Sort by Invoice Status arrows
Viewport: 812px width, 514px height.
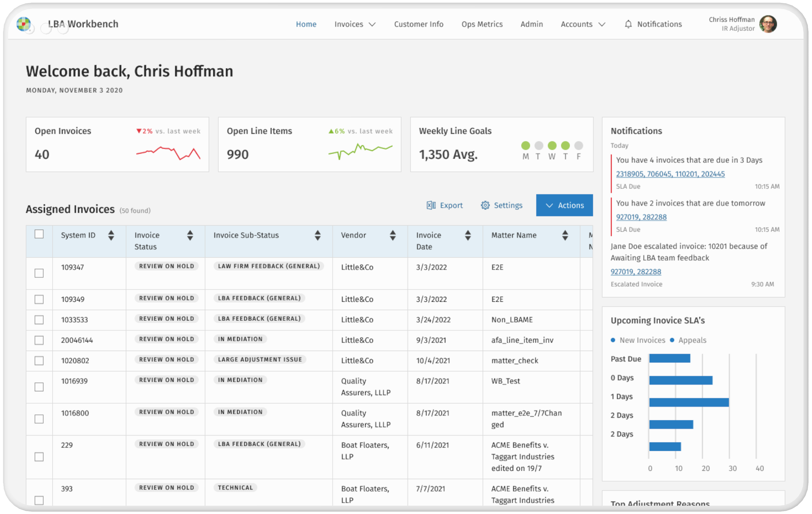click(x=190, y=235)
